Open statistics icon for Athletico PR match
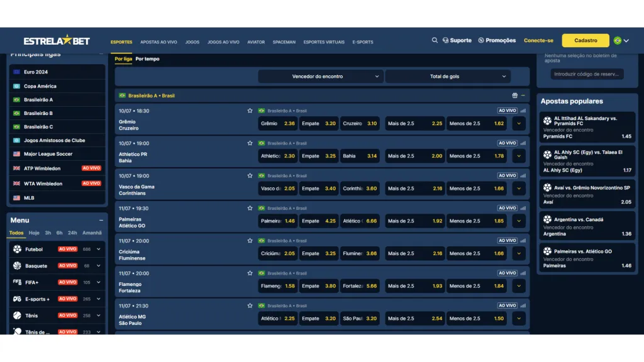Screen dimensions: 644x362 (x=523, y=143)
